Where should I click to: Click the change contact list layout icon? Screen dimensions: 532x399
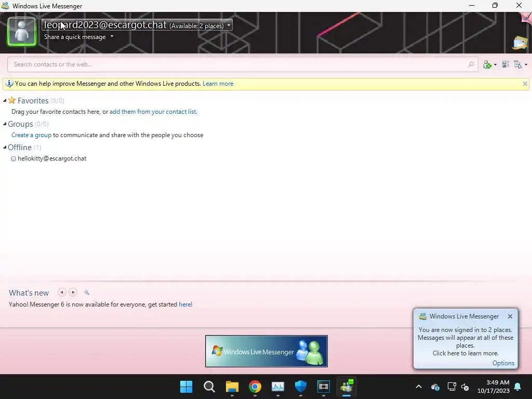pyautogui.click(x=506, y=64)
